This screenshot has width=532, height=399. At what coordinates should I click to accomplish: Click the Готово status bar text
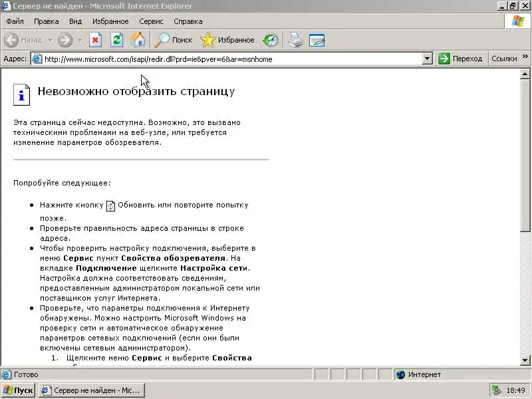[26, 374]
